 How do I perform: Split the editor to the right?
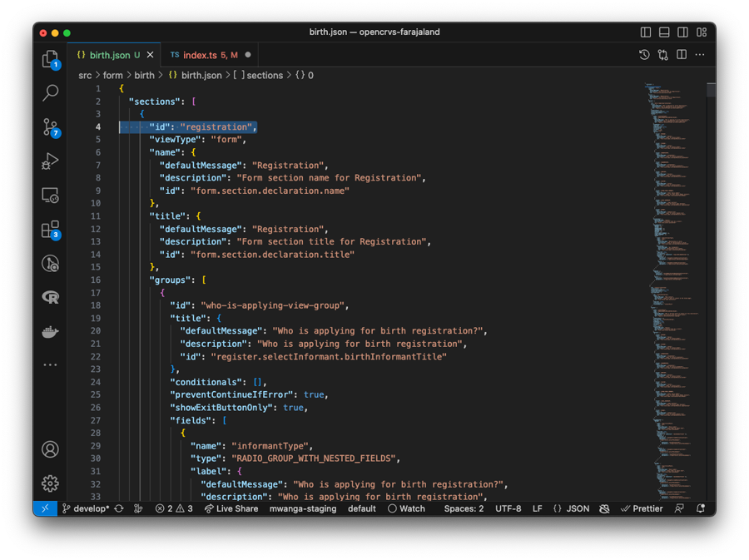click(x=682, y=55)
